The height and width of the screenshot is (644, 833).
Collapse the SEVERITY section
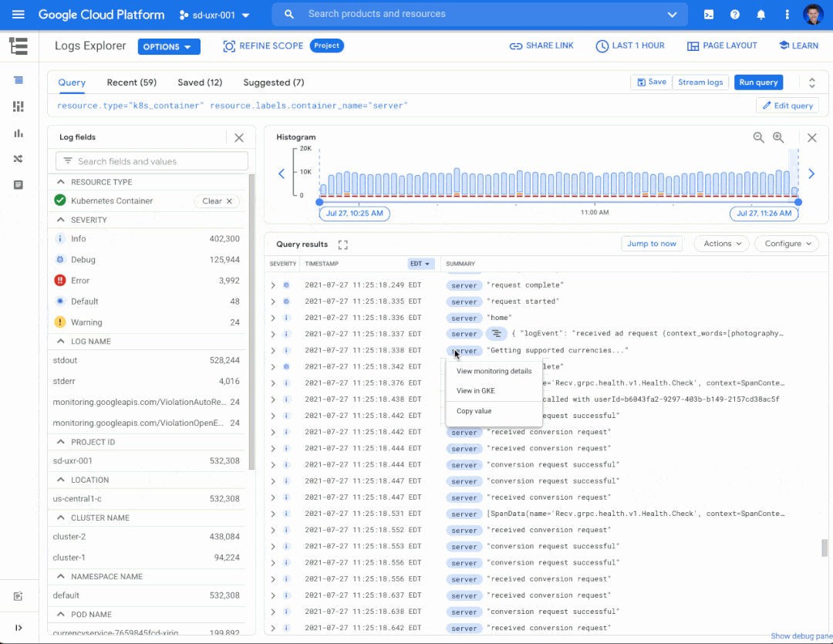61,220
